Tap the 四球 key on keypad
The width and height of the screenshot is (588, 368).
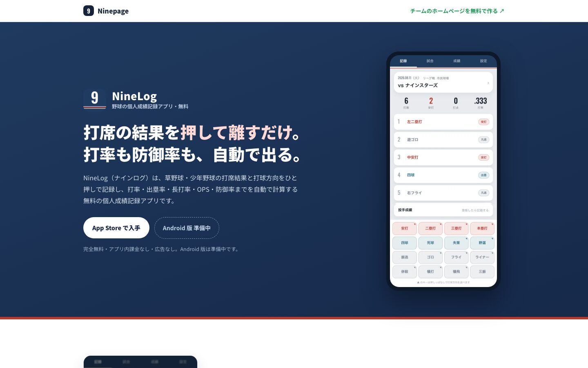tap(405, 243)
